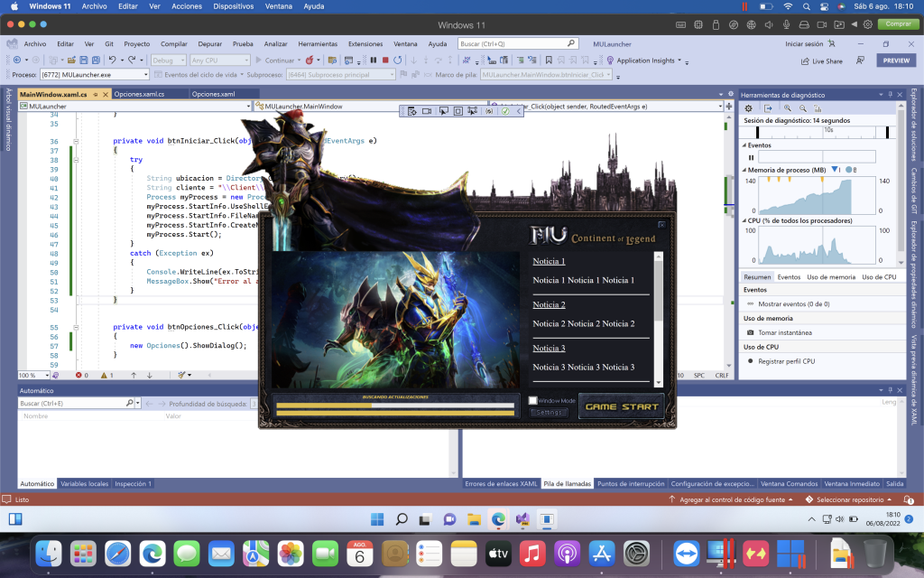The width and height of the screenshot is (924, 578).
Task: Open the Continuar dropdown arrow
Action: click(299, 61)
